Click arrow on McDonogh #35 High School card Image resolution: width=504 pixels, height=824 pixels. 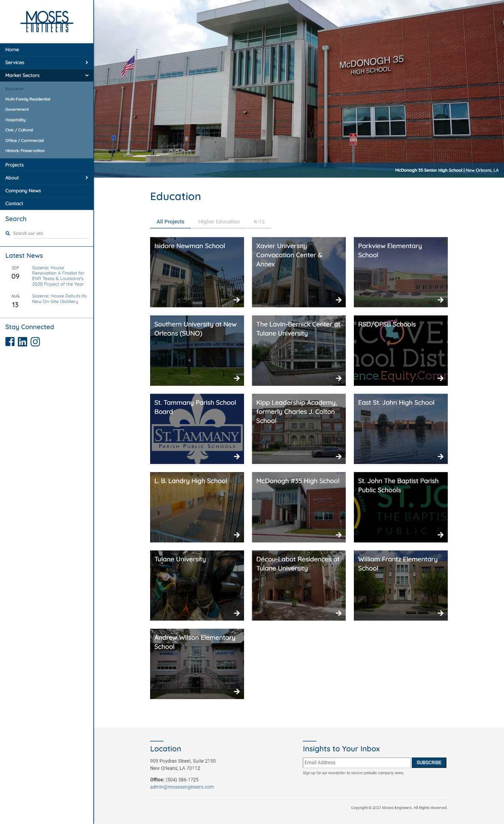click(338, 535)
